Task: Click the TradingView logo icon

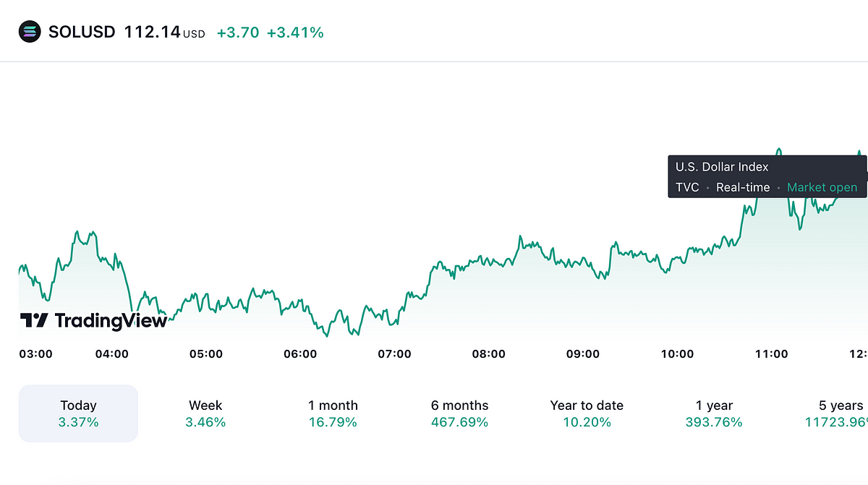Action: [x=34, y=320]
